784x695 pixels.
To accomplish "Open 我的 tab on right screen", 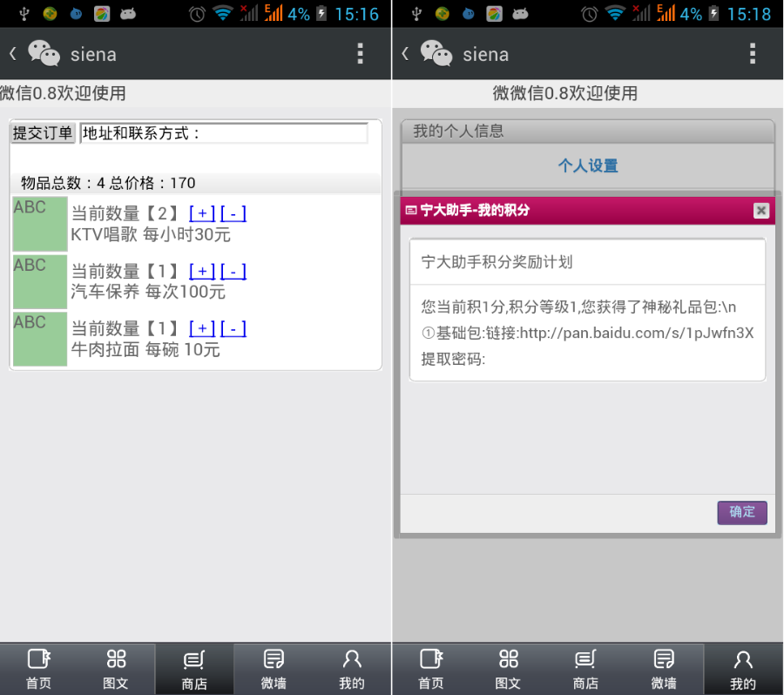I will point(743,669).
